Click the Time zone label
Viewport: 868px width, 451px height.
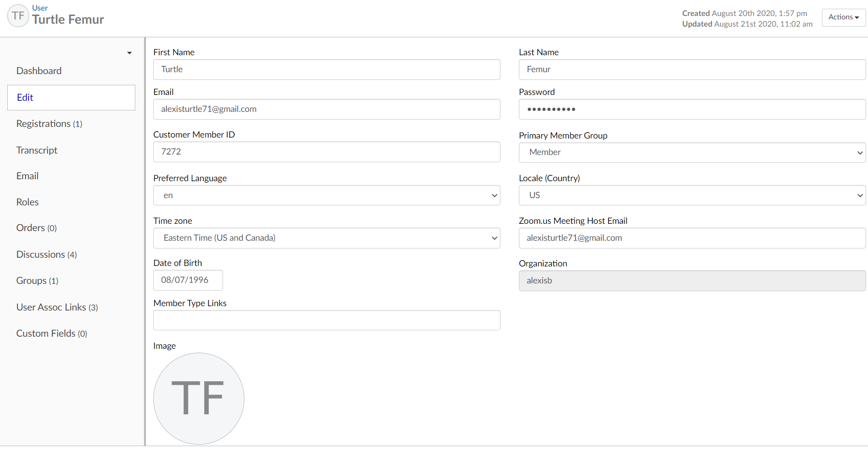coord(173,221)
